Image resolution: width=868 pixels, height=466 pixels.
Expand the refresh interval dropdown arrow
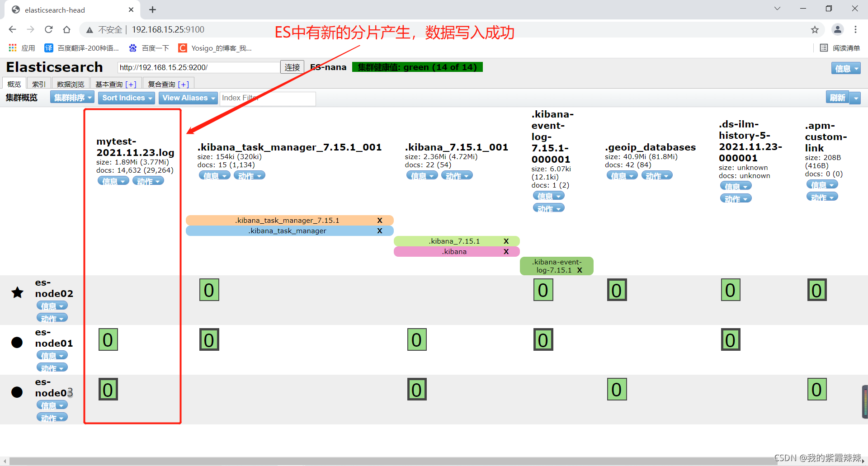(855, 98)
